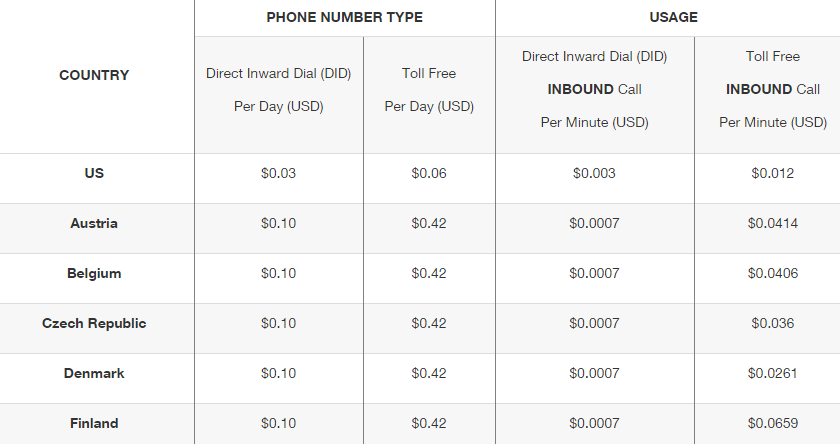
Task: Click the Belgium country cell
Action: 94,274
